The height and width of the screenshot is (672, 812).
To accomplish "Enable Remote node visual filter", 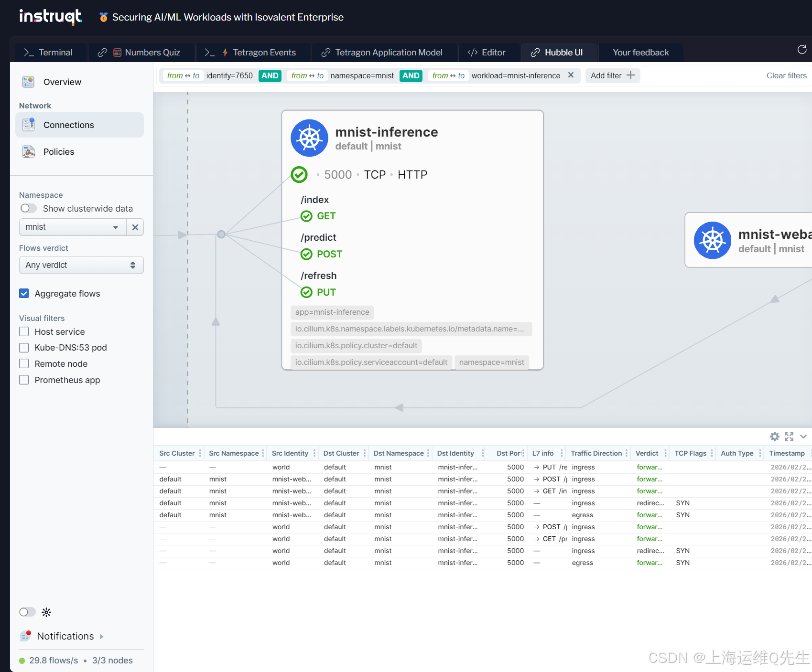I will (x=24, y=363).
